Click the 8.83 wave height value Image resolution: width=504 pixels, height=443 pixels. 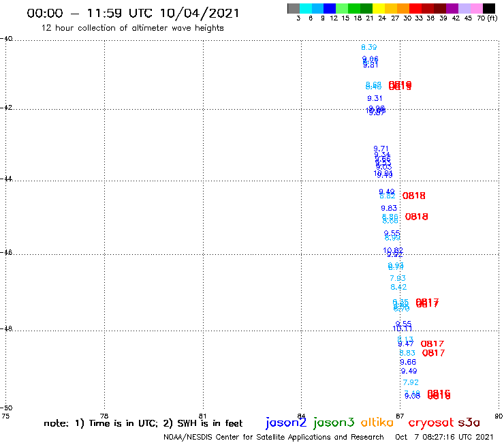click(x=407, y=353)
